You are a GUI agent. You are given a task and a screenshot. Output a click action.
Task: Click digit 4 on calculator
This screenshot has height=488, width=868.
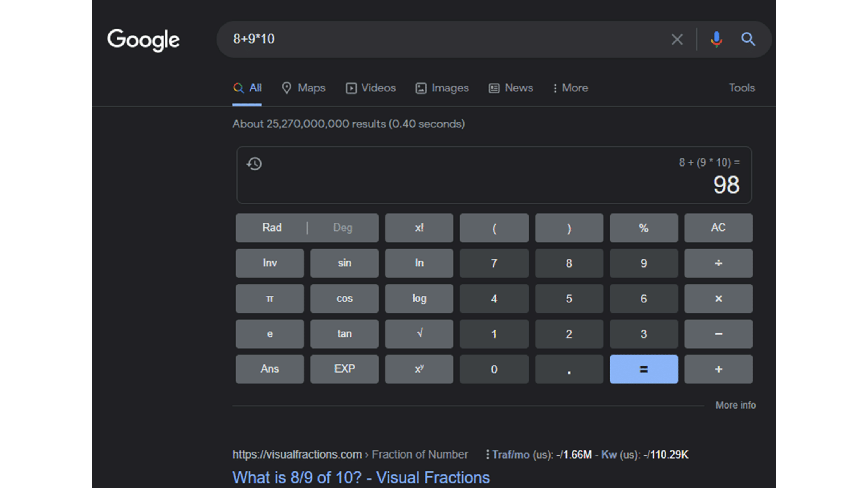(494, 299)
